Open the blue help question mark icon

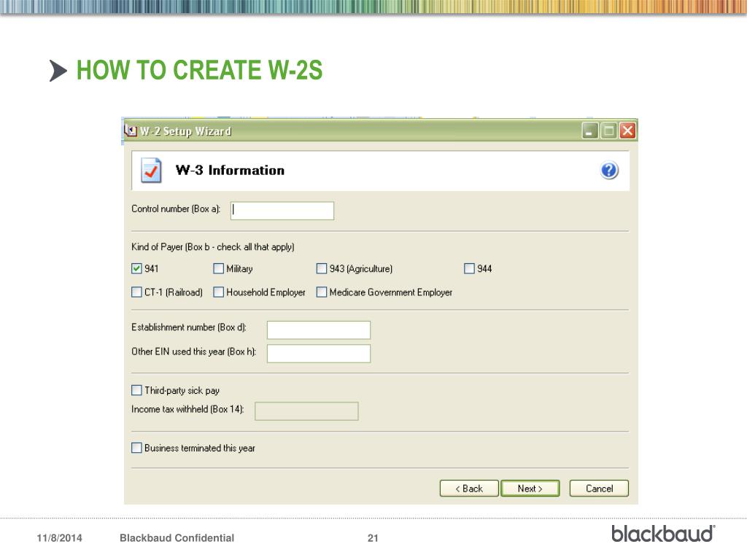pos(609,171)
